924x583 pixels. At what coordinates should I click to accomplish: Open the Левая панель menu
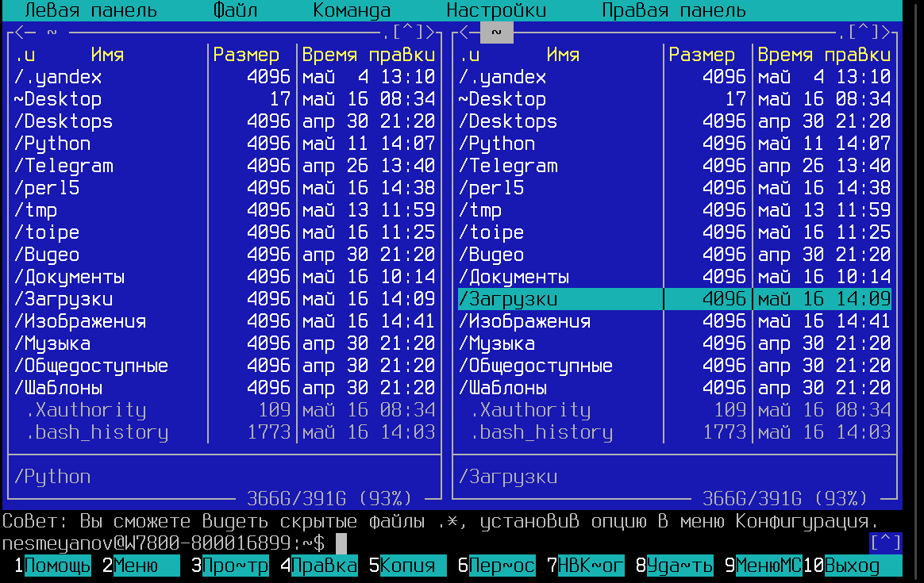pos(90,10)
